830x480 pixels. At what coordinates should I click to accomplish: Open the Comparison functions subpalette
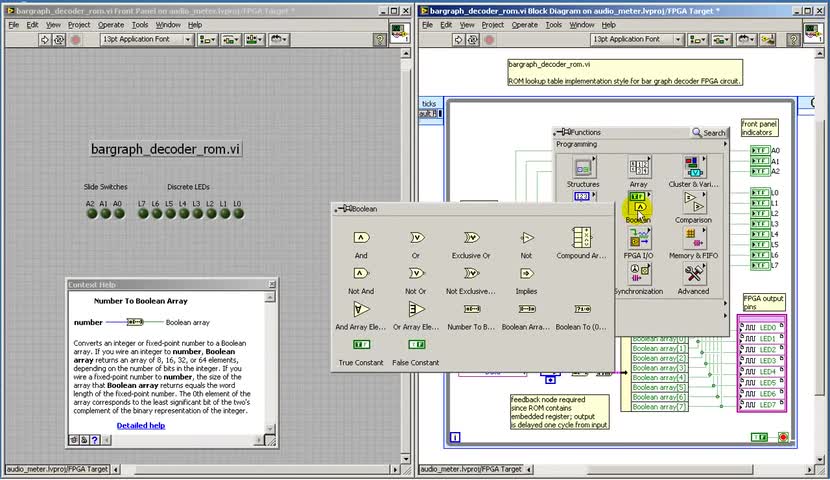point(693,203)
